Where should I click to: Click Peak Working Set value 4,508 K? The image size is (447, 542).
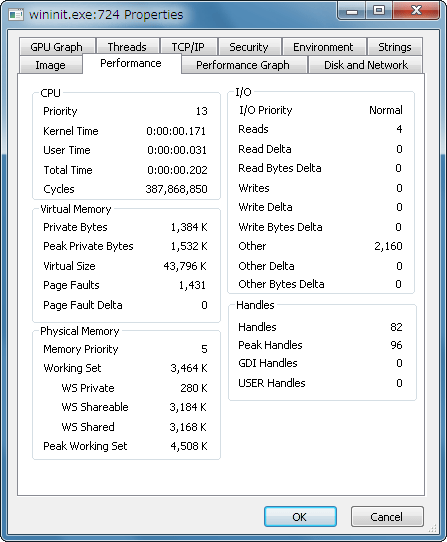189,446
